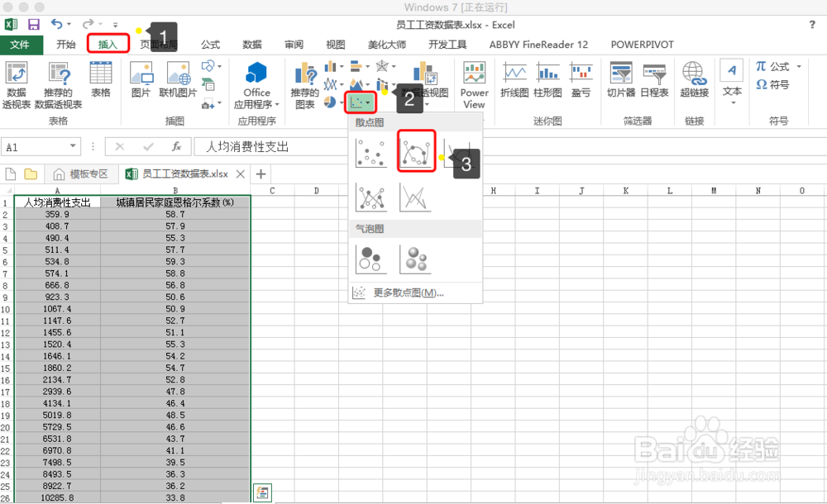Image resolution: width=827 pixels, height=504 pixels.
Task: Expand the bar chart dropdown
Action: [367, 66]
